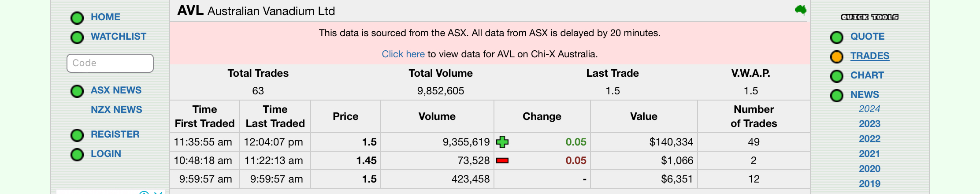Click the green bullet next to QUOTE
The width and height of the screenshot is (980, 194).
click(x=837, y=37)
